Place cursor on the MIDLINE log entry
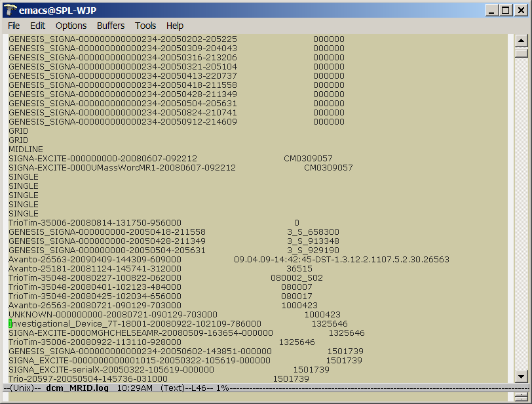Viewport: 532px width, 404px height. pos(27,149)
